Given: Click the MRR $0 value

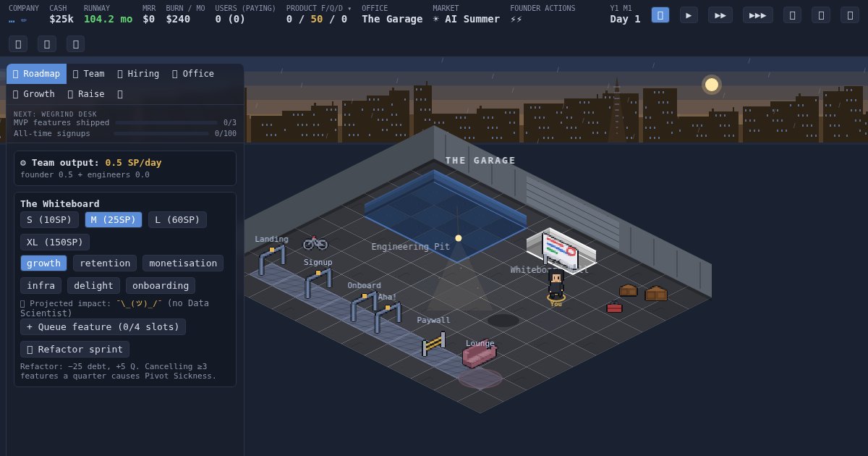Looking at the screenshot, I should pos(148,19).
